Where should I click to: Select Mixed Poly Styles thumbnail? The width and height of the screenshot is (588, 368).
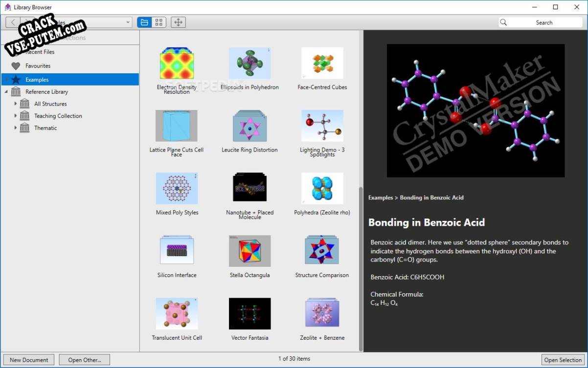tap(177, 189)
